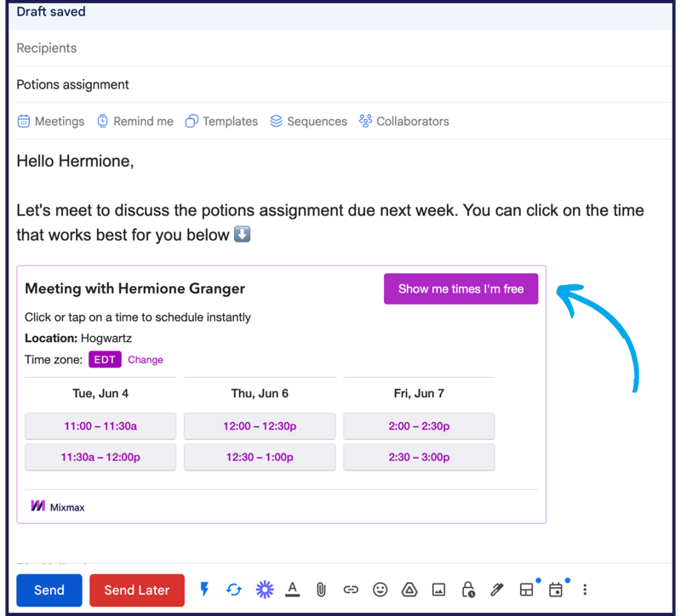Viewport: 681px width, 616px height.
Task: Click the 'Thu, Jun 6' date header
Action: click(260, 393)
